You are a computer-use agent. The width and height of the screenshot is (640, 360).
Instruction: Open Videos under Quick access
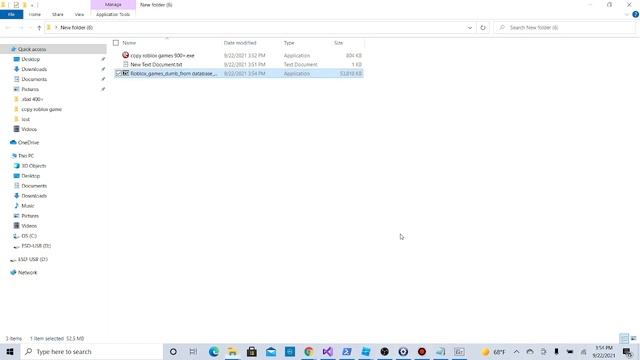(29, 129)
